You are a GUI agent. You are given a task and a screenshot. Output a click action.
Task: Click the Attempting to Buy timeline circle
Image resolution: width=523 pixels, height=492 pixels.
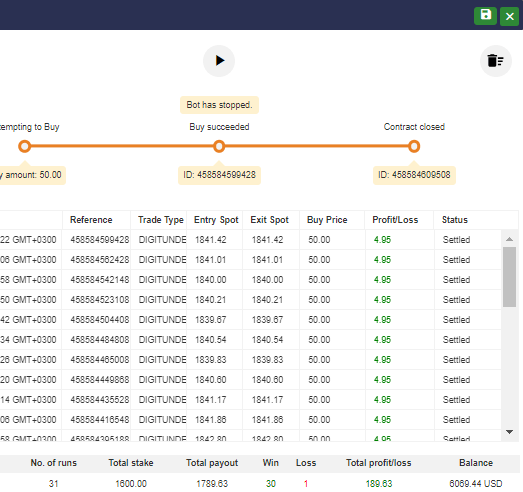point(25,146)
